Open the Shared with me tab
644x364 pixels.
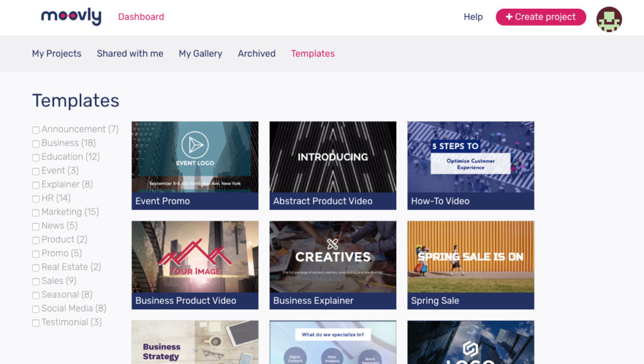click(130, 53)
